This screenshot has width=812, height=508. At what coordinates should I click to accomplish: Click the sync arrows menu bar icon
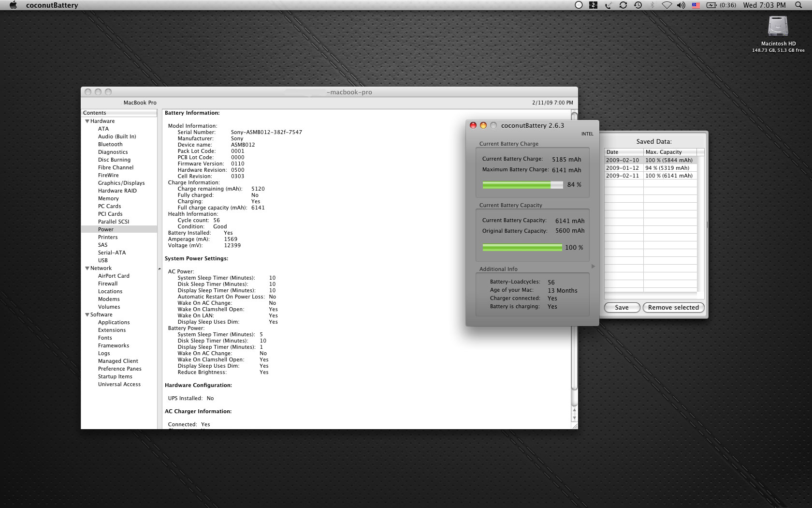click(x=623, y=5)
